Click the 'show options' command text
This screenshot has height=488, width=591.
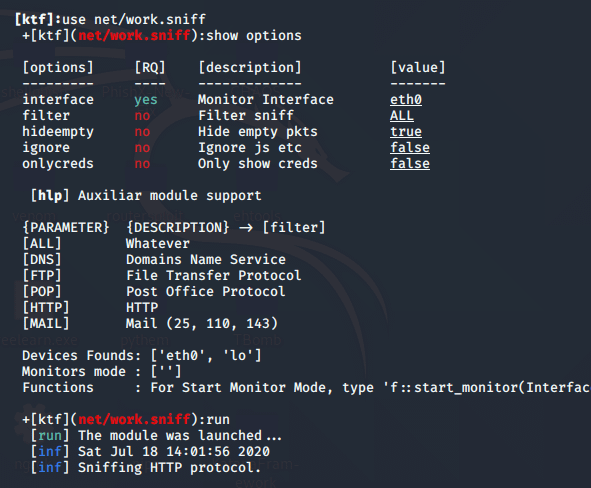pos(254,35)
